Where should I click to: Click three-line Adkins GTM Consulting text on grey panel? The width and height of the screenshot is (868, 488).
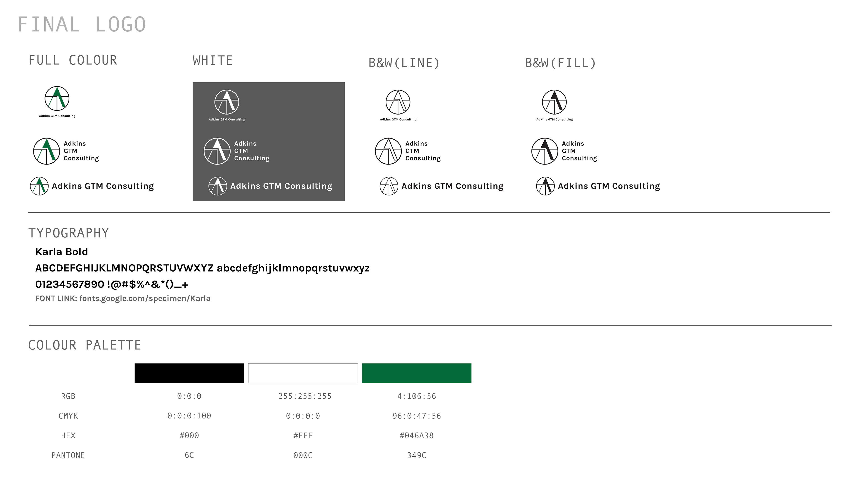[252, 151]
